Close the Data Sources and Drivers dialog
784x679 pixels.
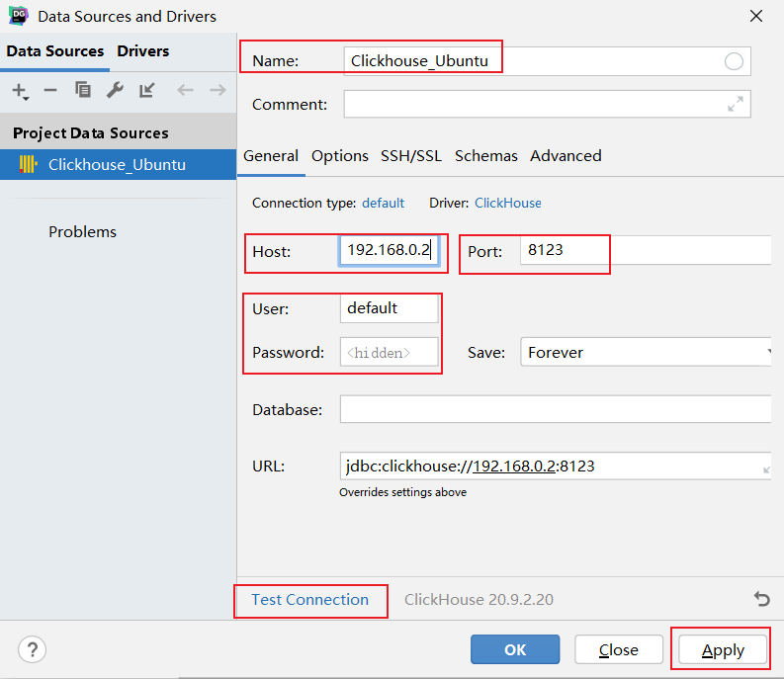point(756,16)
